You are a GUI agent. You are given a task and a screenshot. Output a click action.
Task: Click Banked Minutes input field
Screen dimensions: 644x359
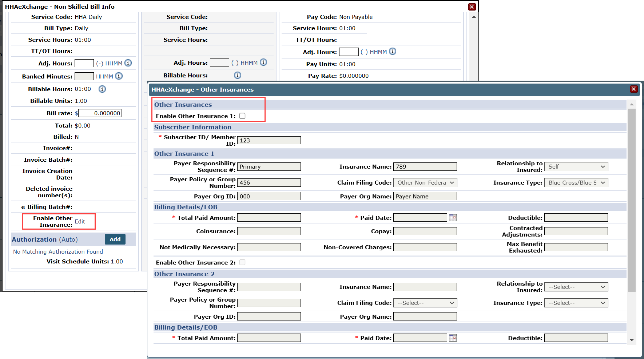pos(84,76)
